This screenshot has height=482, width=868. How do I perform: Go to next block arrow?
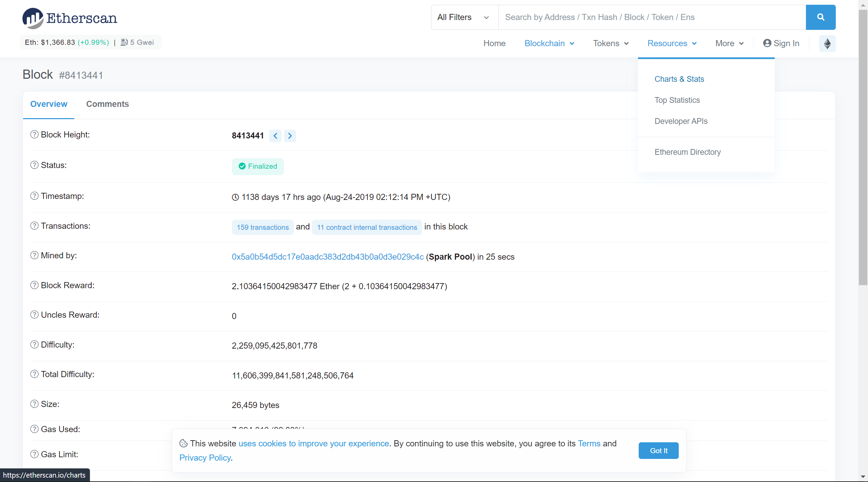pos(290,136)
